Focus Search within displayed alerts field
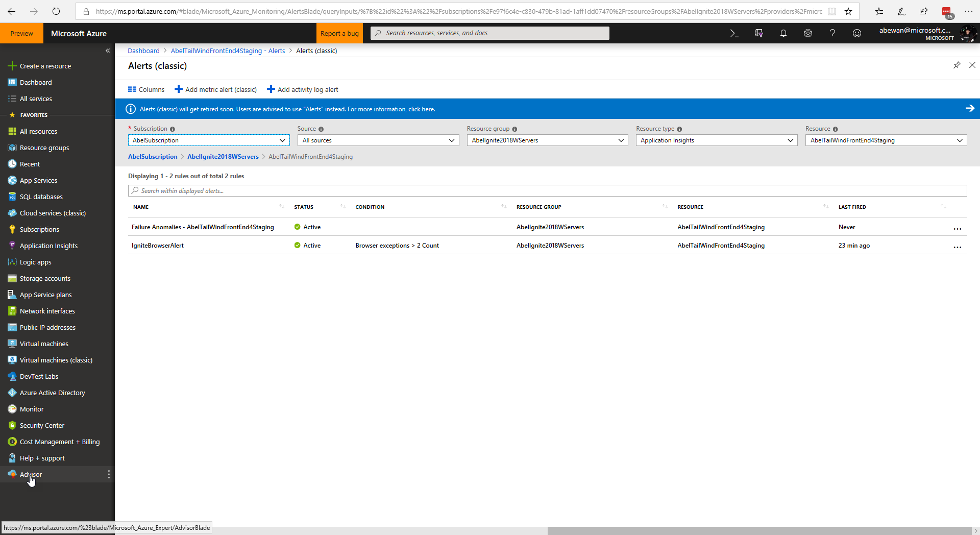 point(547,190)
